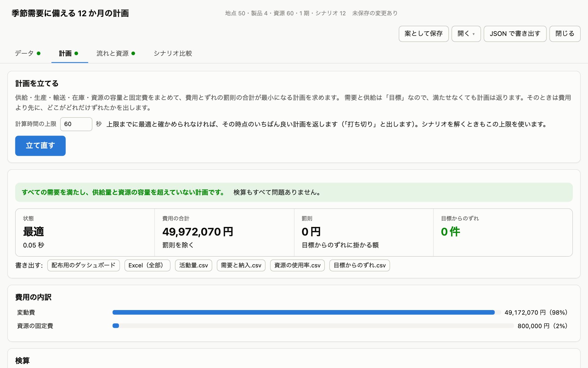The width and height of the screenshot is (588, 368).
Task: Switch to the 流れと資源 tab
Action: [116, 53]
